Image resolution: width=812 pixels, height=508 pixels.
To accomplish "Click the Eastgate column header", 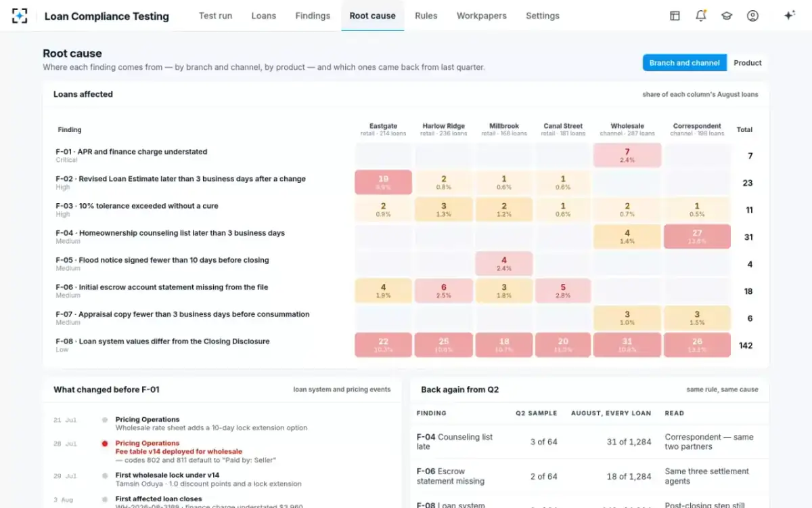I will (383, 129).
